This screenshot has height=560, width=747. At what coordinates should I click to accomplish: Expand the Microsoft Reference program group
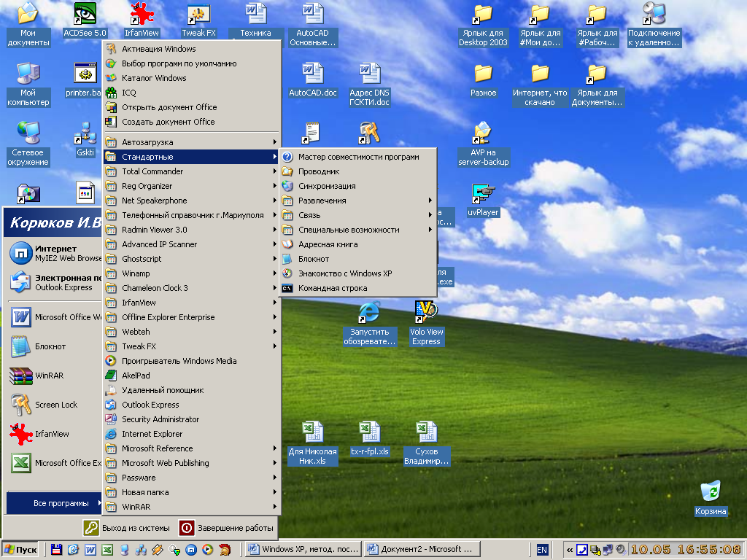pyautogui.click(x=191, y=448)
